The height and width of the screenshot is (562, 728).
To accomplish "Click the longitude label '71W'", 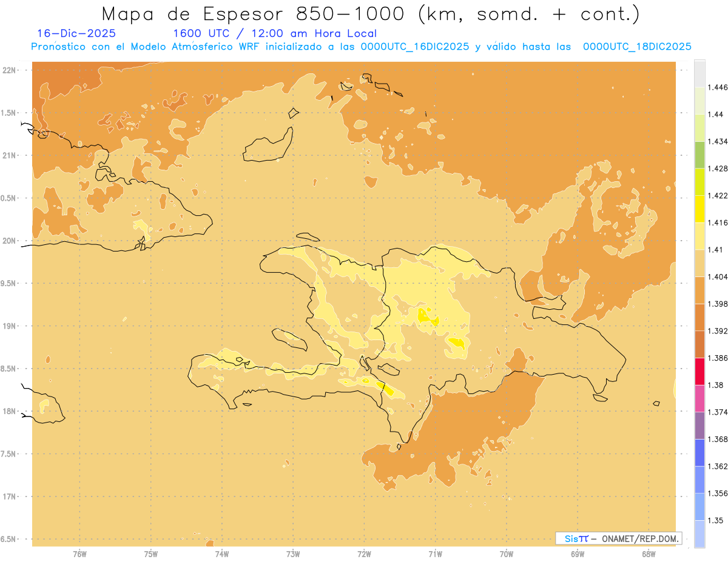I will click(435, 554).
